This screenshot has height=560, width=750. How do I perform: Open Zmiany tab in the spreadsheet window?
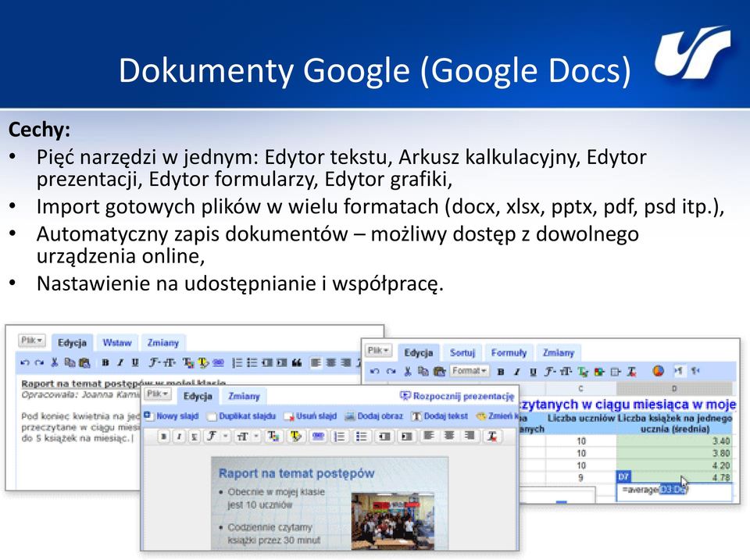click(558, 352)
